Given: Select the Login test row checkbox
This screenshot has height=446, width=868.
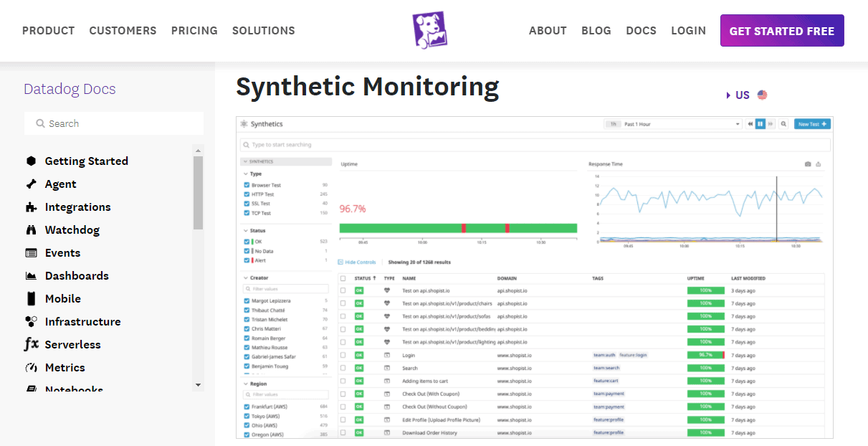Looking at the screenshot, I should [x=343, y=355].
